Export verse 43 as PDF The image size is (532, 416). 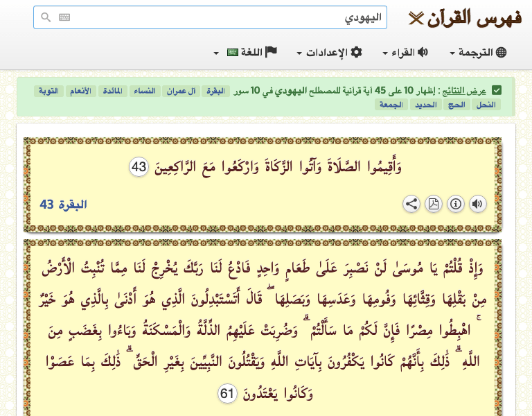click(434, 204)
